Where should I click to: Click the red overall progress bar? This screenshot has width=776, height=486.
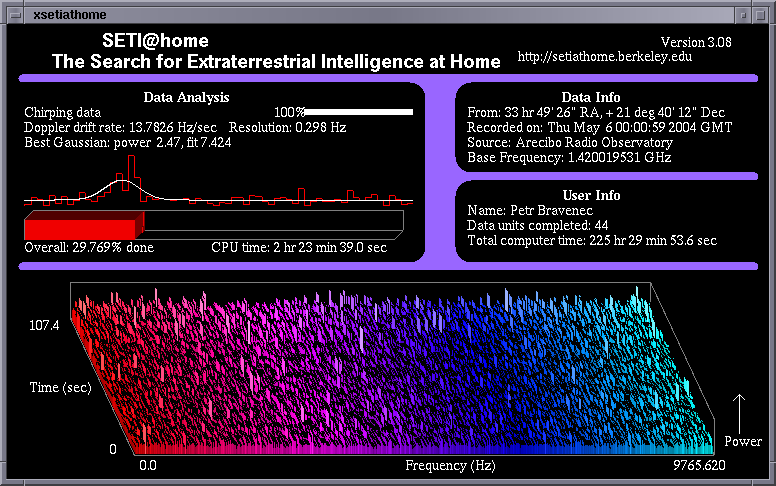tap(84, 225)
